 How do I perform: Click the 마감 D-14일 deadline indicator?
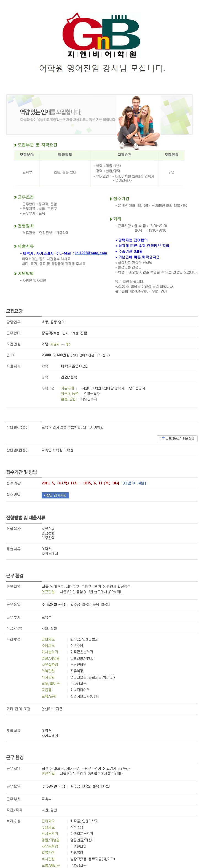coord(134,483)
